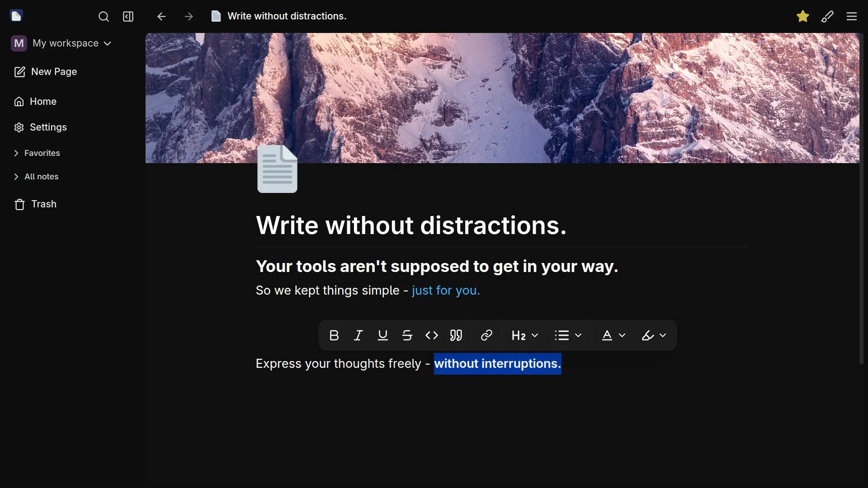This screenshot has width=868, height=488.
Task: Open the text color picker
Action: coord(613,335)
